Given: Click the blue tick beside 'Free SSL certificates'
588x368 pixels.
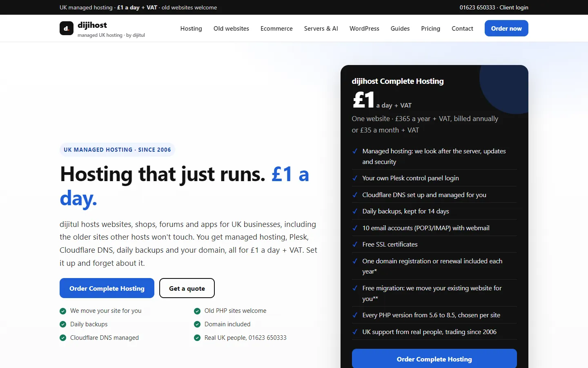Looking at the screenshot, I should [355, 245].
